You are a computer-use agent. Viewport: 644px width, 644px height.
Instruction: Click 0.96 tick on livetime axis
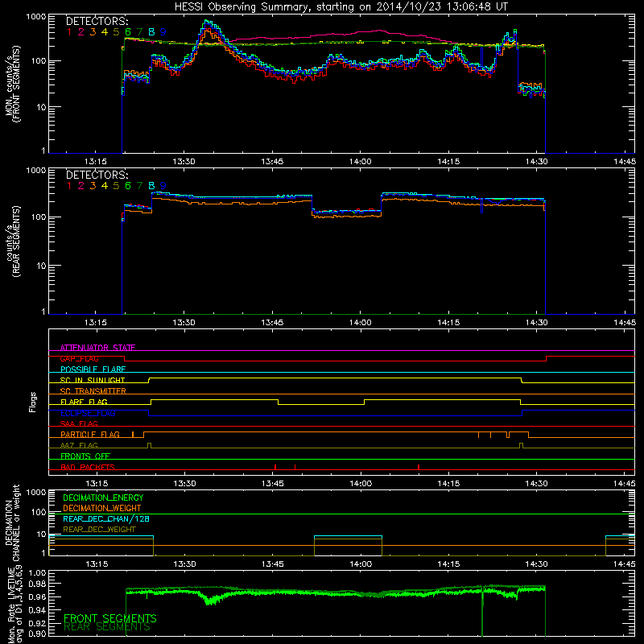coord(37,597)
